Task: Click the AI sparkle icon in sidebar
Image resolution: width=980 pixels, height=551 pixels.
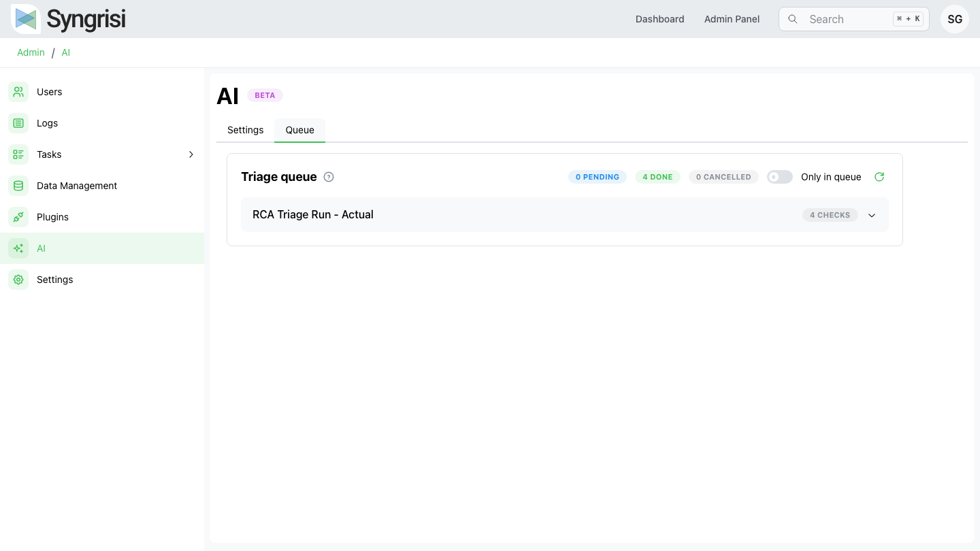Action: 18,248
